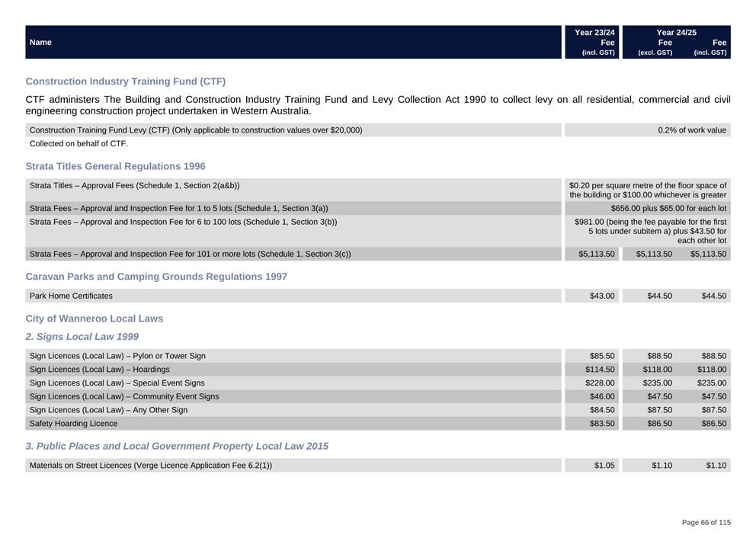Click the Park Home Certificates row label
This screenshot has height=535, width=756.
point(71,296)
